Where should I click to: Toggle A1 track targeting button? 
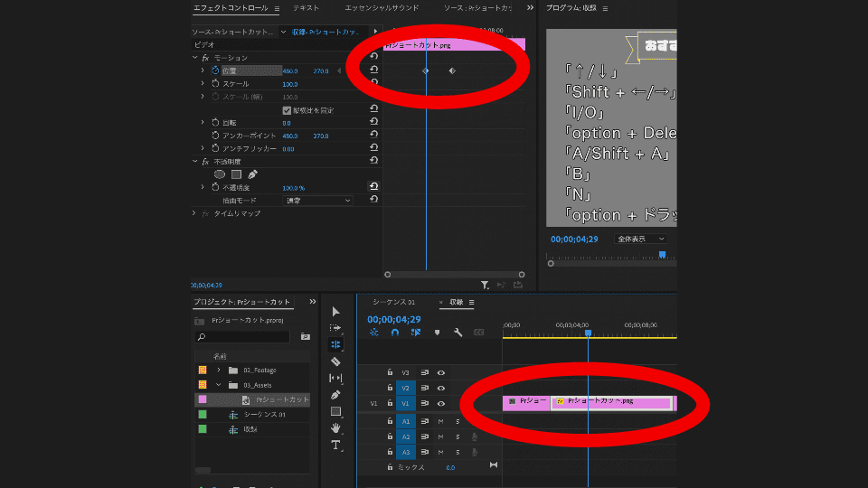point(406,422)
